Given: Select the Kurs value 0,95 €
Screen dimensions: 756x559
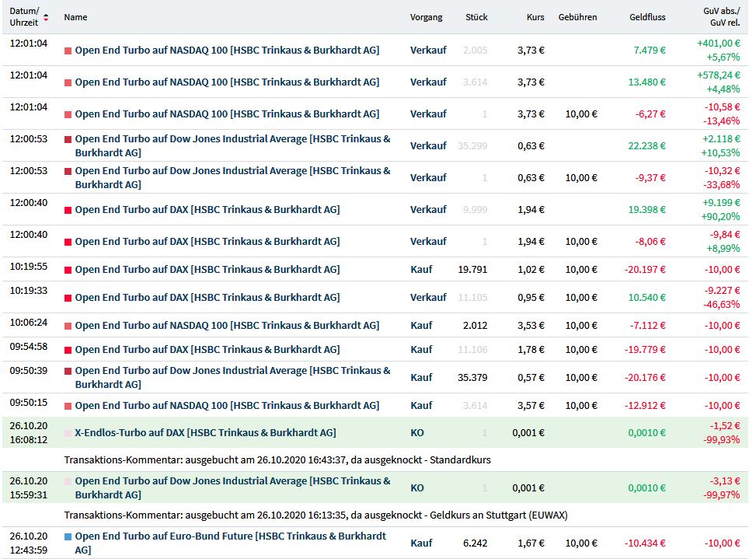Looking at the screenshot, I should 531,297.
